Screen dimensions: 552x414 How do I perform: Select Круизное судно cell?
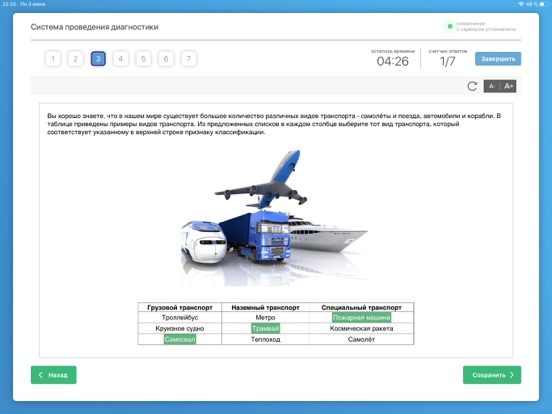(x=180, y=328)
